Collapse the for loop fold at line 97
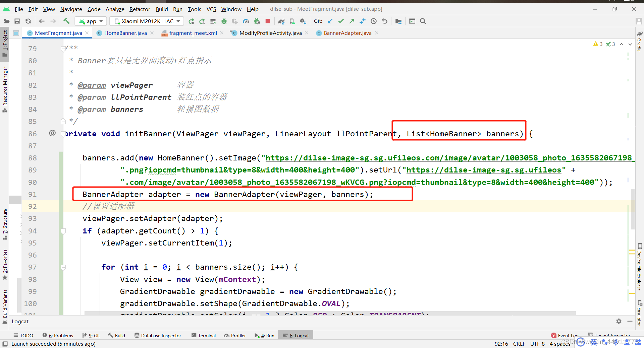The width and height of the screenshot is (644, 348). (63, 267)
